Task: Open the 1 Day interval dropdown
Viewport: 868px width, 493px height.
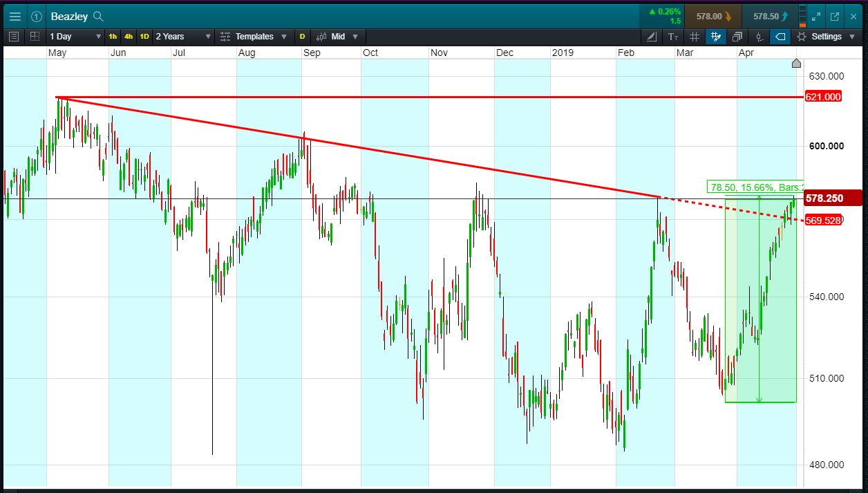Action: click(75, 36)
